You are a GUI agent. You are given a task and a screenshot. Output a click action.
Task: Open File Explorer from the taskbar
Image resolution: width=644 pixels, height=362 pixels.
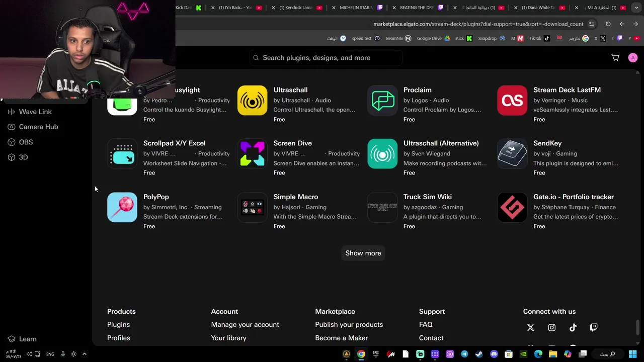553,354
